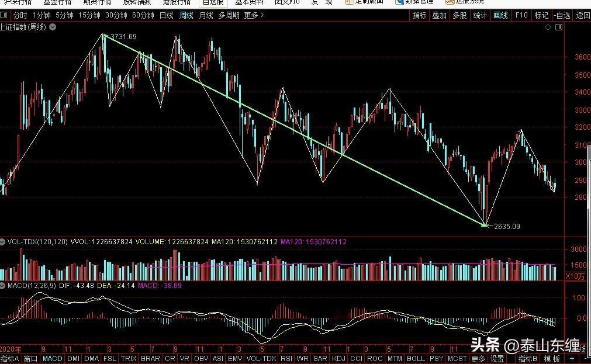Expand the 更多 > period options
This screenshot has width=591, height=364.
tap(254, 15)
